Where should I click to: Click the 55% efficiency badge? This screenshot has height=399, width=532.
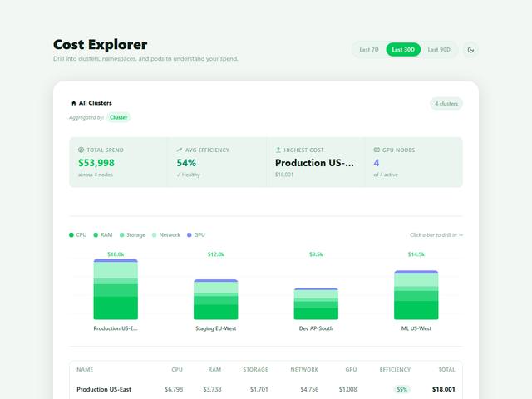click(x=402, y=389)
